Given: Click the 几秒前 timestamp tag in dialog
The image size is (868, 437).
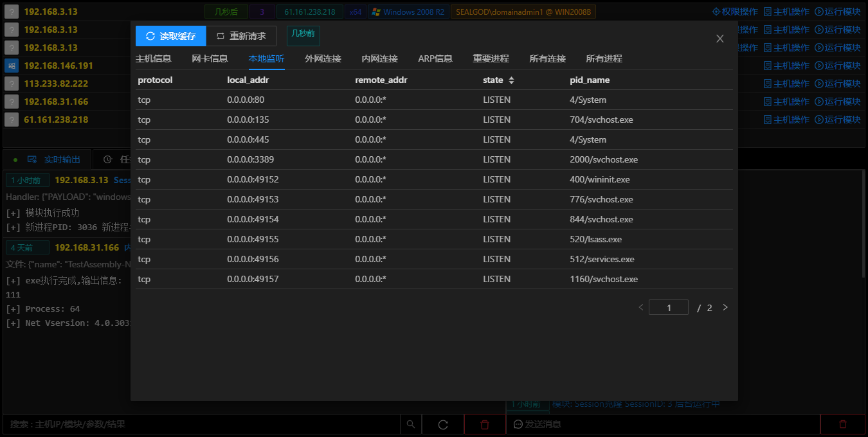Looking at the screenshot, I should click(x=303, y=35).
